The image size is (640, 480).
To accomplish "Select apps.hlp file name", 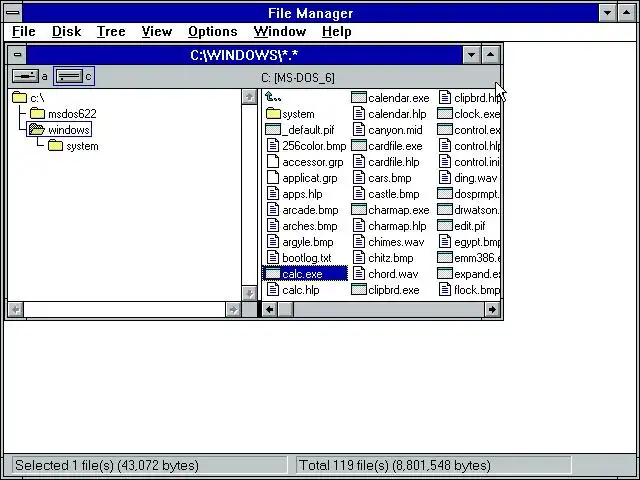I will tap(302, 194).
